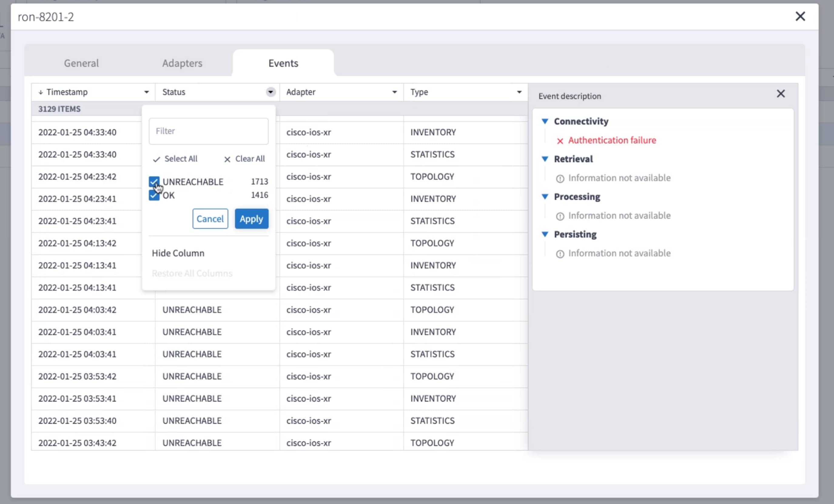The image size is (834, 504).
Task: Click the Filter text input field
Action: click(209, 131)
